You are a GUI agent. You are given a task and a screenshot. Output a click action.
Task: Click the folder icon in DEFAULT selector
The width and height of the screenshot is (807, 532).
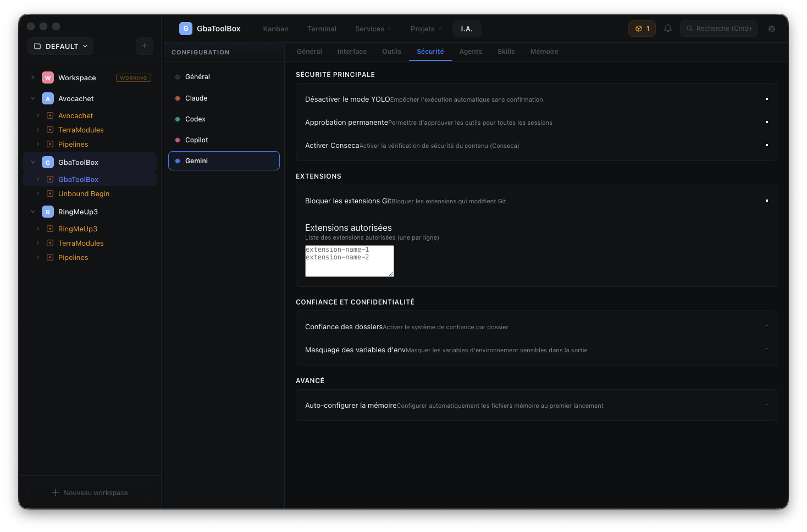coord(37,46)
